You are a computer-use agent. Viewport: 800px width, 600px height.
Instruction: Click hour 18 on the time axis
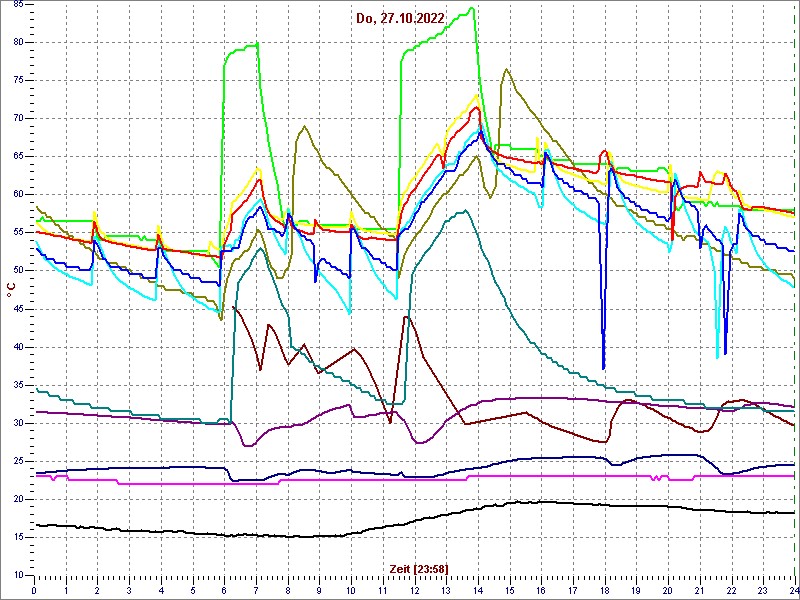(x=605, y=590)
